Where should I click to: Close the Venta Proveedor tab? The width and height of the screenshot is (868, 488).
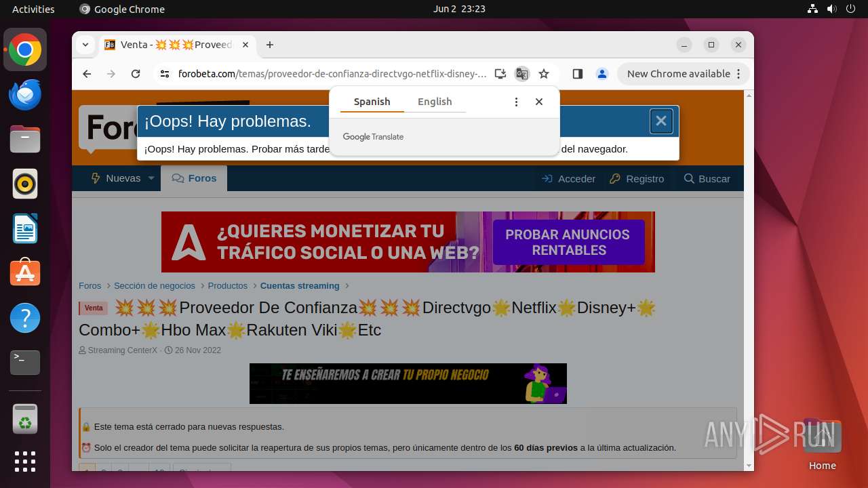point(245,45)
